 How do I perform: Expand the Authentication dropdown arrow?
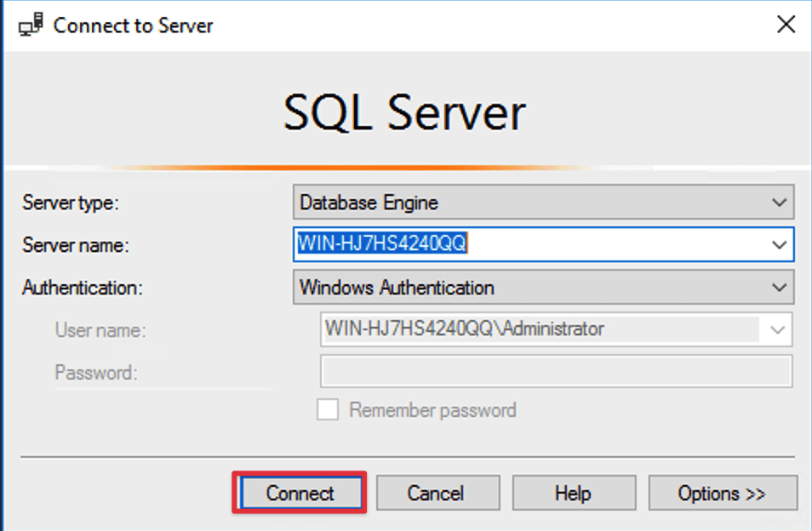778,288
